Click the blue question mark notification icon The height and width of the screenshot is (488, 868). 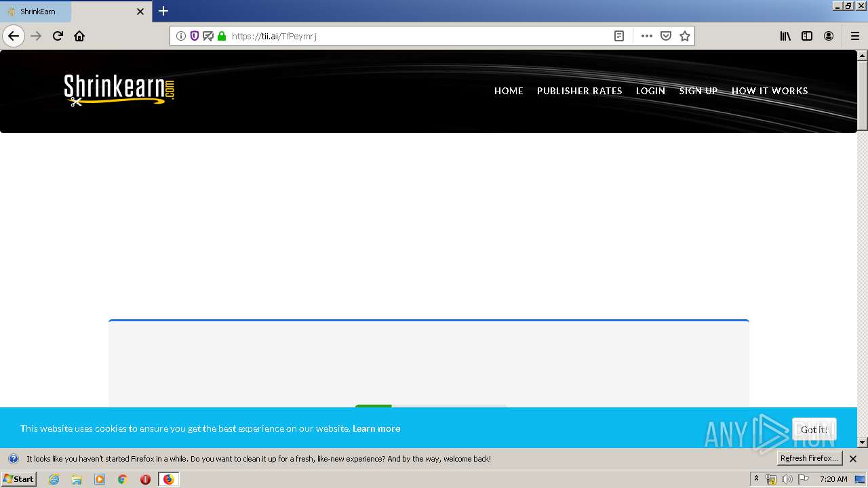[x=13, y=459]
